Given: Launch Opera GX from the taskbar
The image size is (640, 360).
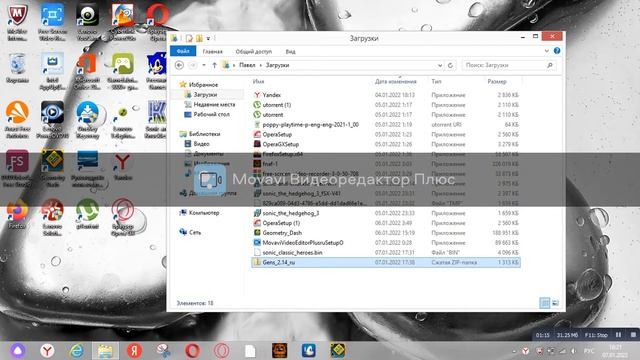Looking at the screenshot, I should tap(222, 350).
